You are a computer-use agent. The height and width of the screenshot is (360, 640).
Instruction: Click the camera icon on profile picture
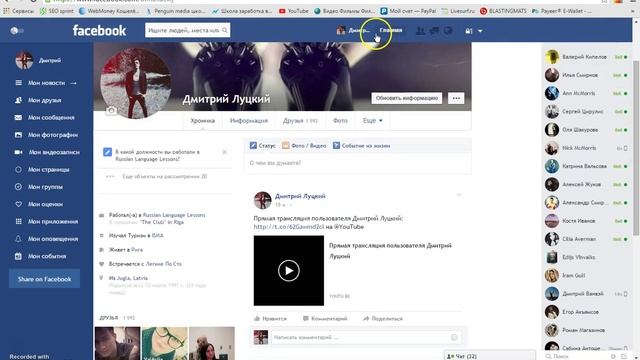(x=111, y=110)
